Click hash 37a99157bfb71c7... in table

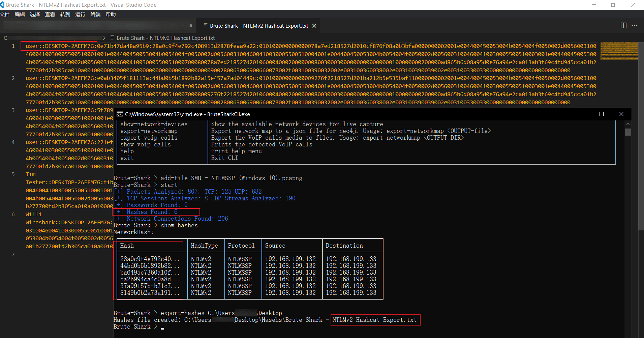[150, 286]
